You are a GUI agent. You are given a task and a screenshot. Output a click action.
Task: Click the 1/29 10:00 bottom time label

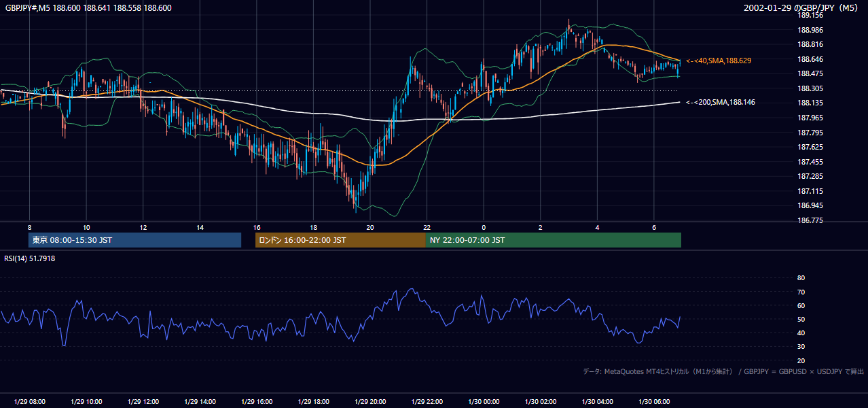coord(86,402)
